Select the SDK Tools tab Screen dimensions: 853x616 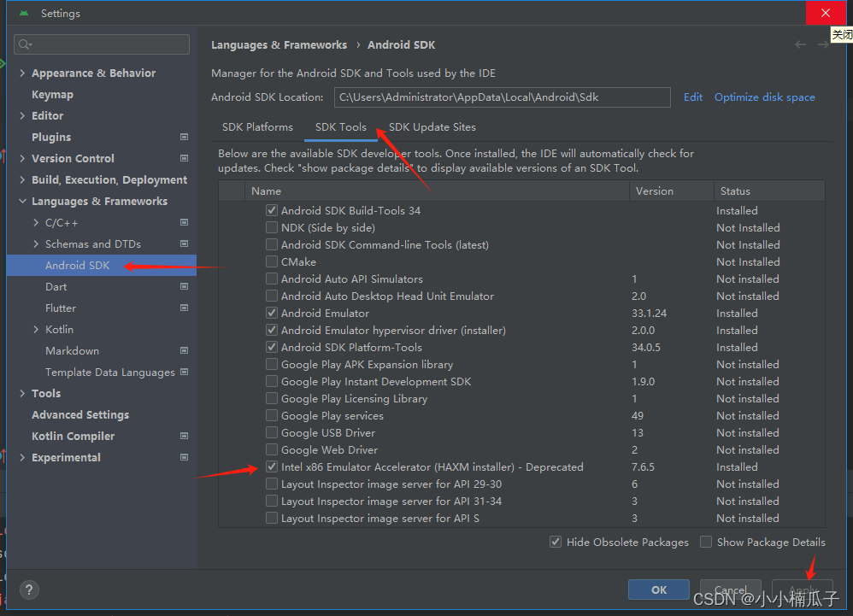341,126
